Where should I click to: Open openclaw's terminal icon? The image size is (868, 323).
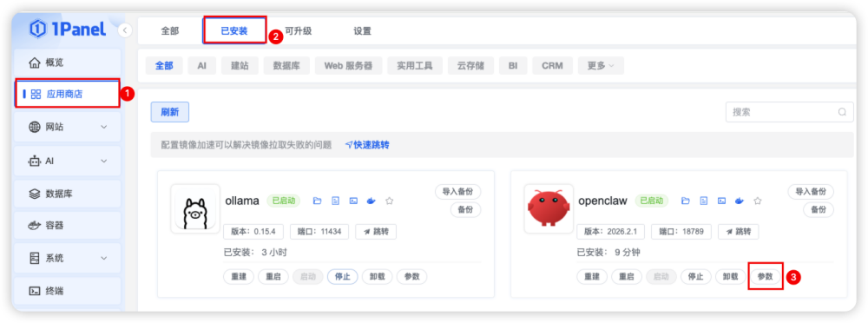pos(722,201)
